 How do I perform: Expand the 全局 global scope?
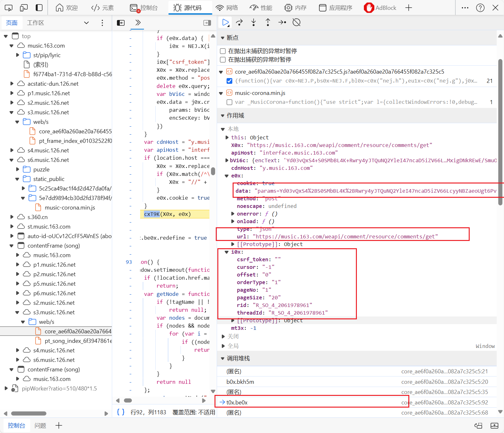coord(223,346)
